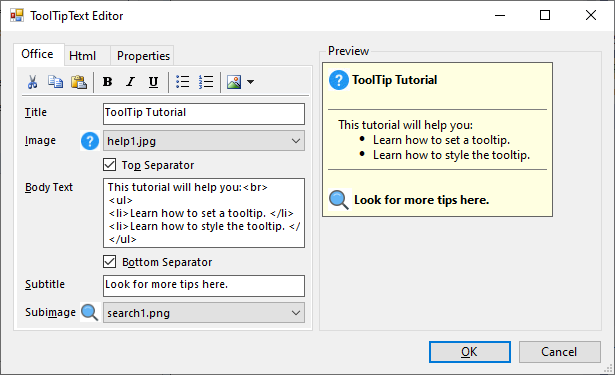The height and width of the screenshot is (375, 615).
Task: Click the magnifier thumbnail beside Subimage
Action: [x=89, y=313]
